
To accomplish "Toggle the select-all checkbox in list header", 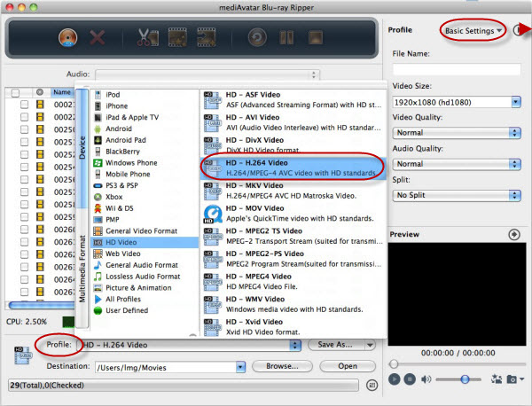I will tap(15, 92).
